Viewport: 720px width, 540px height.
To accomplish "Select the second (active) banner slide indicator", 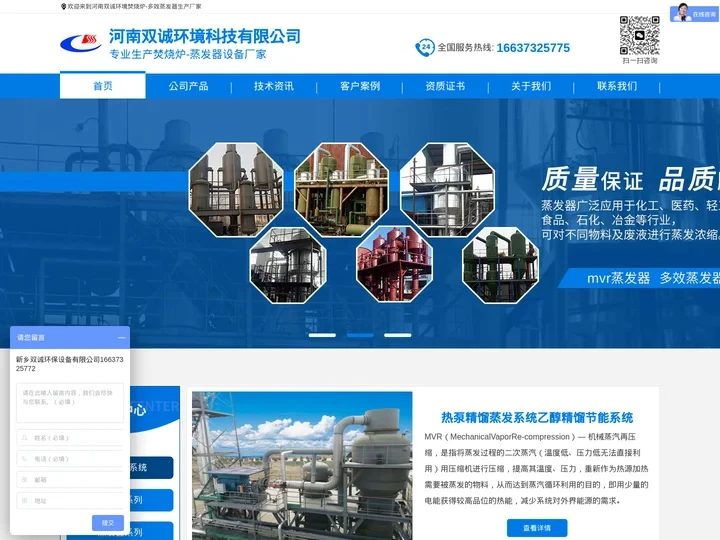I will pyautogui.click(x=360, y=335).
